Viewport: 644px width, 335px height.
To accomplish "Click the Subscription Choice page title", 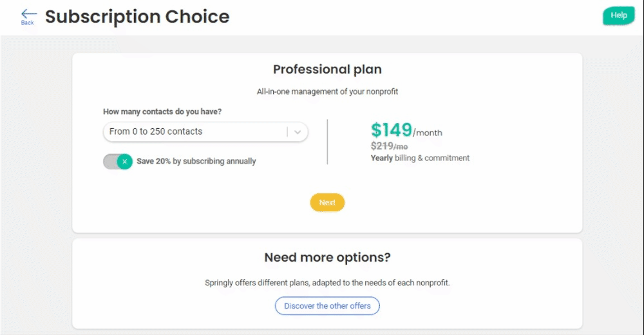I will (137, 17).
